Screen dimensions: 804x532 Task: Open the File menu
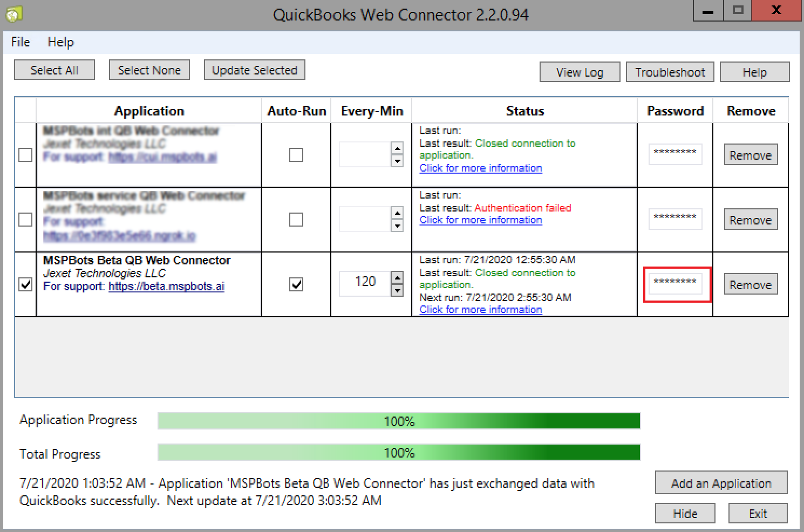click(x=21, y=42)
